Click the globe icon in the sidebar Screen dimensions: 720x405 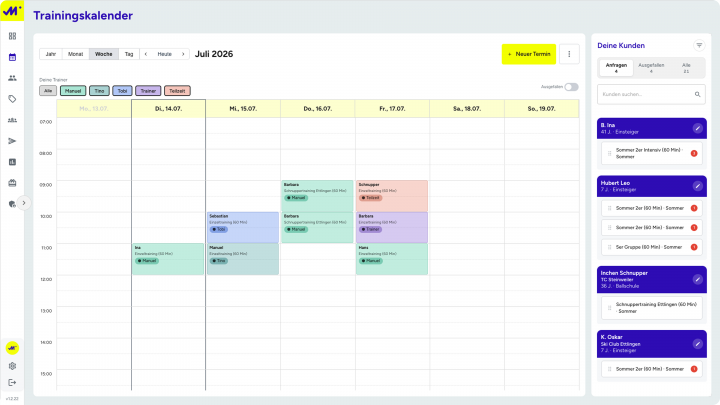coord(12,204)
